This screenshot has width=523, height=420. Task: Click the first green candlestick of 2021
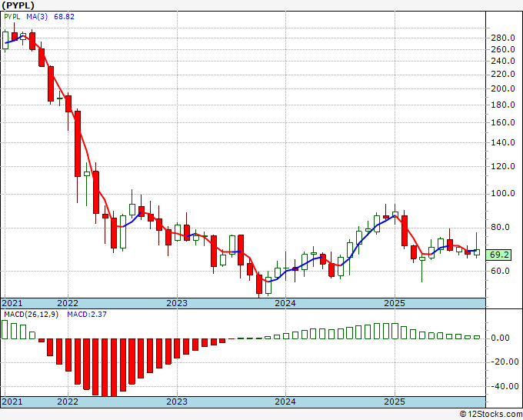pos(5,40)
